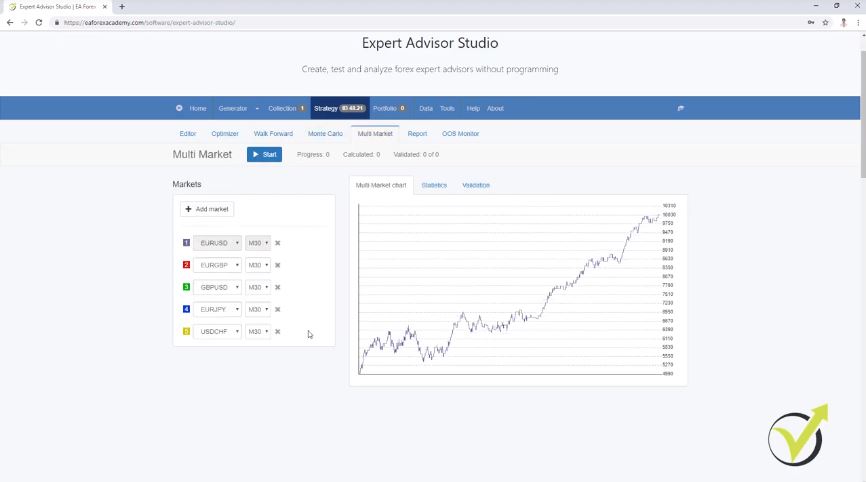The width and height of the screenshot is (866, 482).
Task: Open the M30 timeframe dropdown for EURUSD
Action: tap(258, 243)
